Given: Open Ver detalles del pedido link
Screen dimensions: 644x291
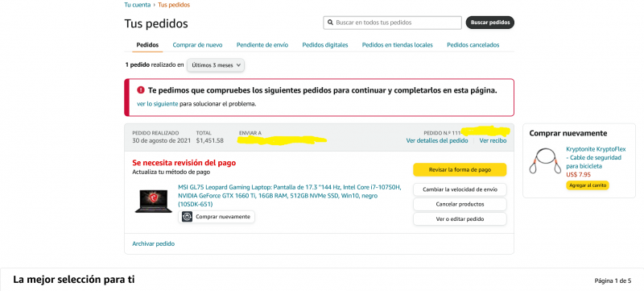Looking at the screenshot, I should tap(437, 140).
